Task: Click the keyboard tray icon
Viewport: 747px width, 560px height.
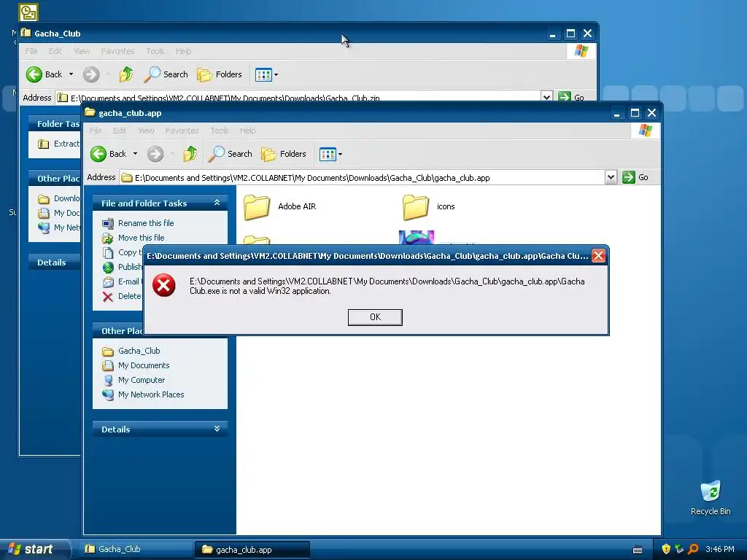Action: click(638, 550)
